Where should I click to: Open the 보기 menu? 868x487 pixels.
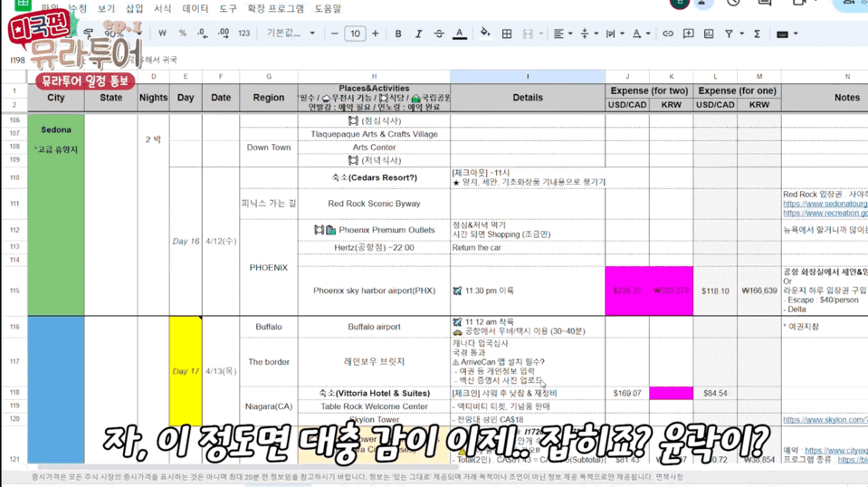(106, 8)
